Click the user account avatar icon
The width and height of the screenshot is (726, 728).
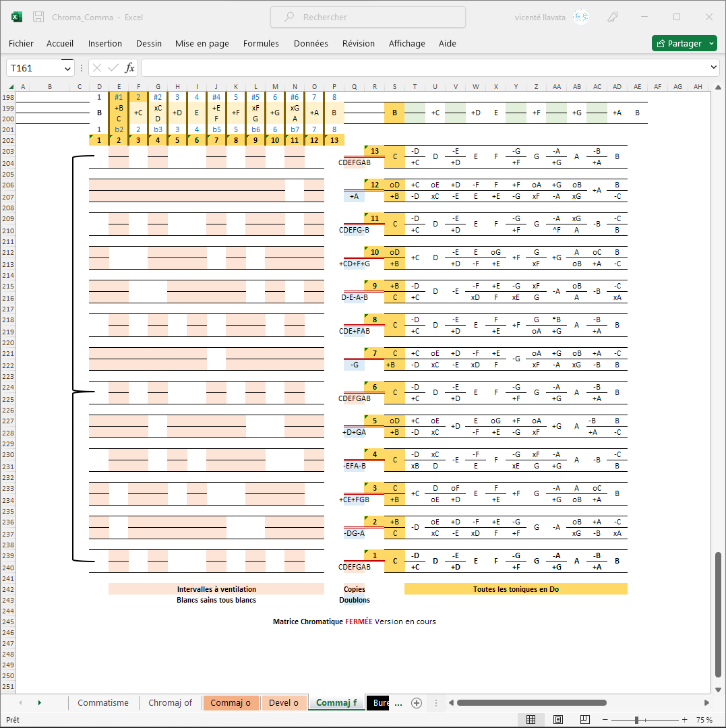(580, 18)
